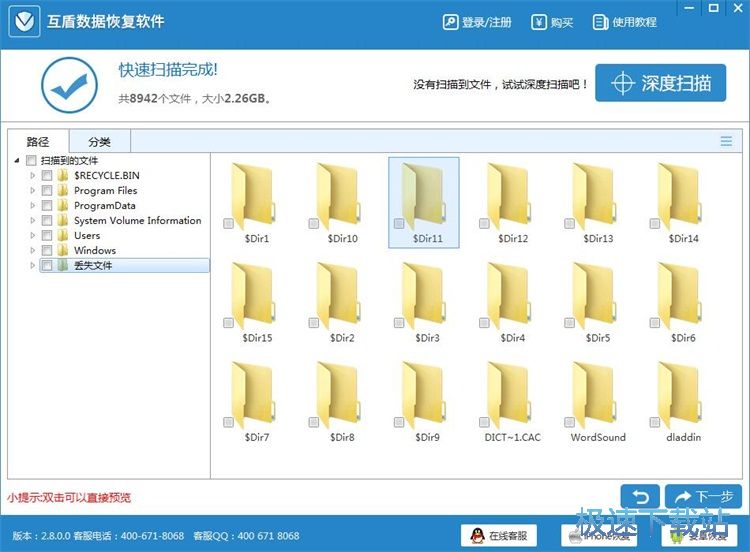Expand the Windows tree node
The height and width of the screenshot is (552, 750).
click(x=33, y=250)
